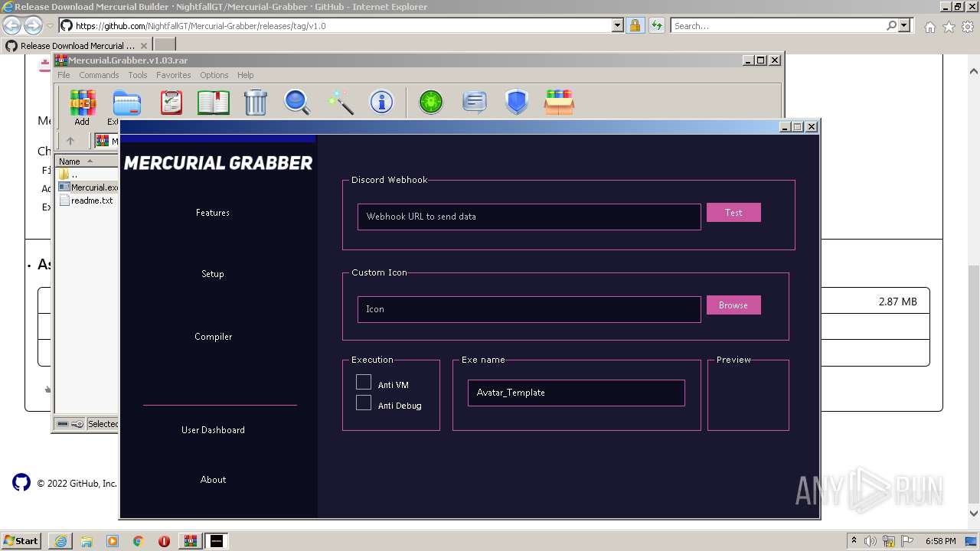The width and height of the screenshot is (980, 551).
Task: Click the Windows Start button
Action: pos(21,540)
